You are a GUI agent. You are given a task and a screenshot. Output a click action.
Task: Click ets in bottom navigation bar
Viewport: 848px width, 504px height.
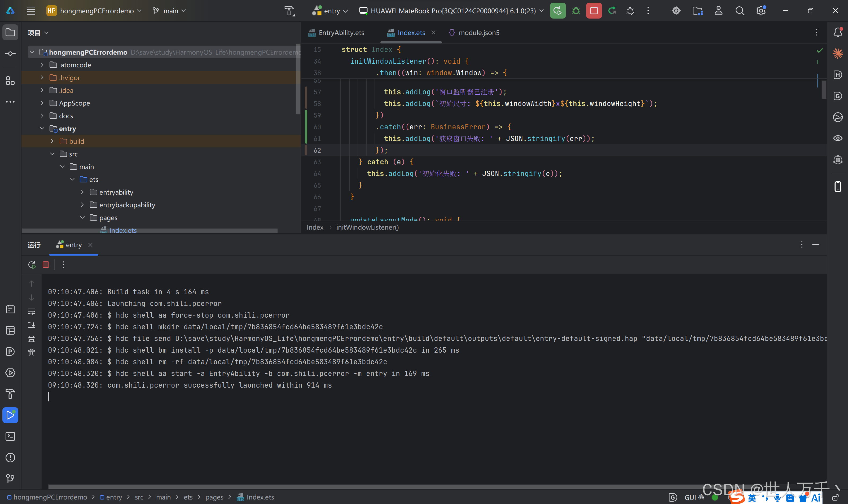pos(188,497)
